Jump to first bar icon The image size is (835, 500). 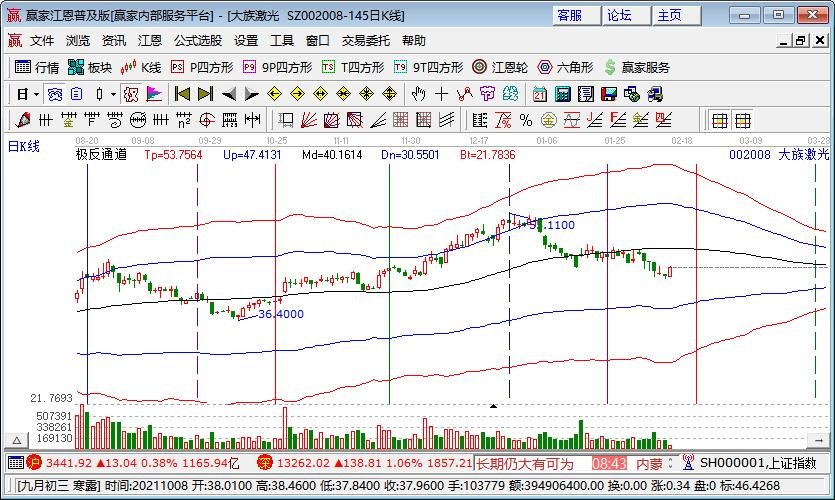click(182, 94)
